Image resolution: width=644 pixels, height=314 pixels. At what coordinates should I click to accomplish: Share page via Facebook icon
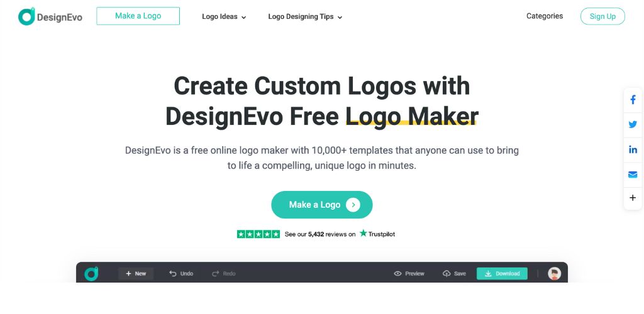click(633, 100)
